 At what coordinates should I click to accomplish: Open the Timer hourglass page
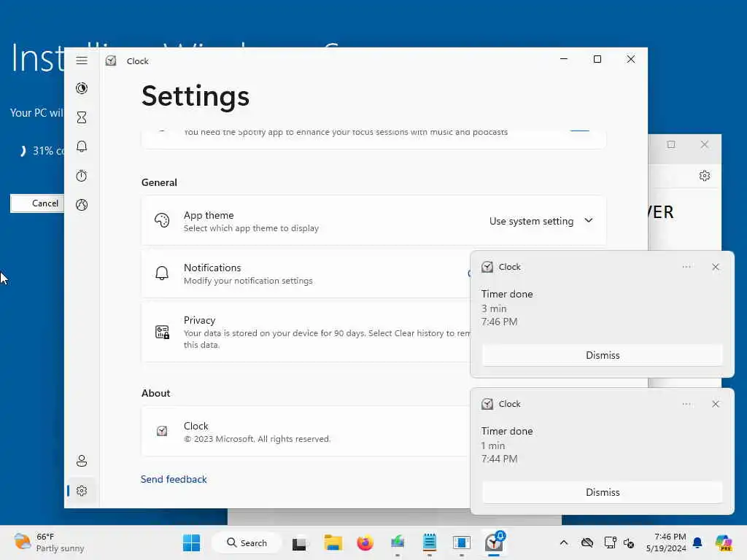click(82, 117)
